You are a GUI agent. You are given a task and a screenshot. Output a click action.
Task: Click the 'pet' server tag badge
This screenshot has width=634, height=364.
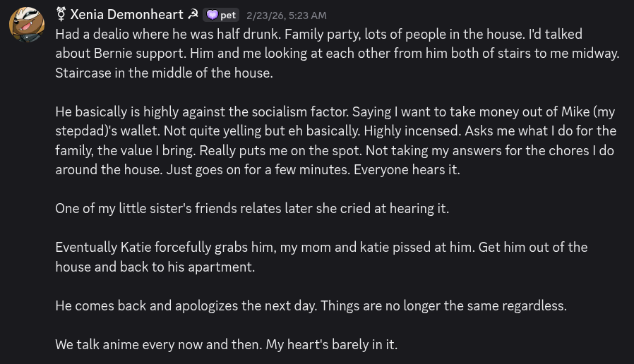(x=222, y=15)
